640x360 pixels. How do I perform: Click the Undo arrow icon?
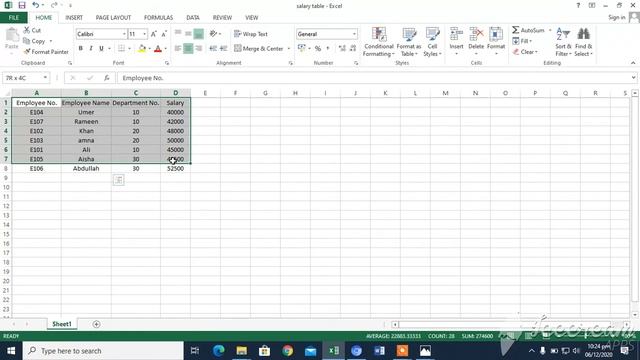pyautogui.click(x=36, y=5)
